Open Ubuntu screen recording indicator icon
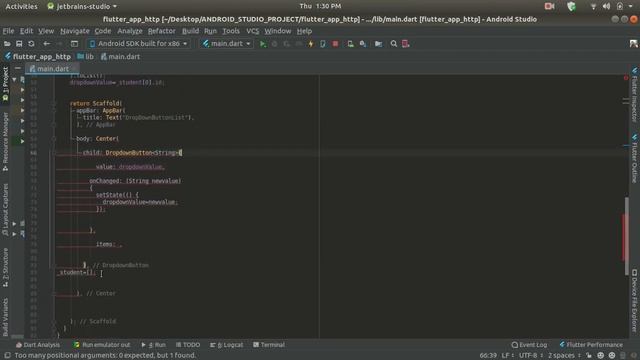 549,6
